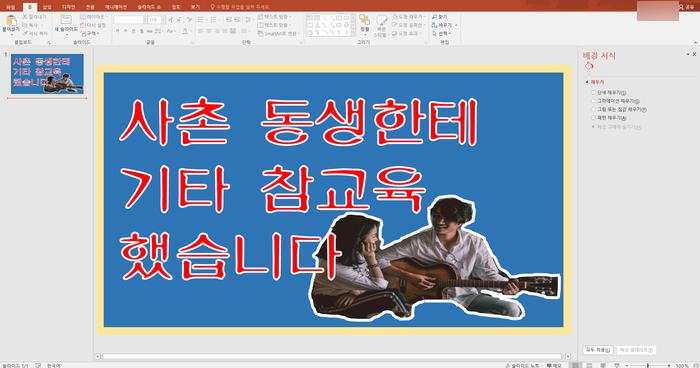Viewport: 700px width, 368px height.
Task: Select slide 1 thumbnail in slide panel
Action: [47, 74]
